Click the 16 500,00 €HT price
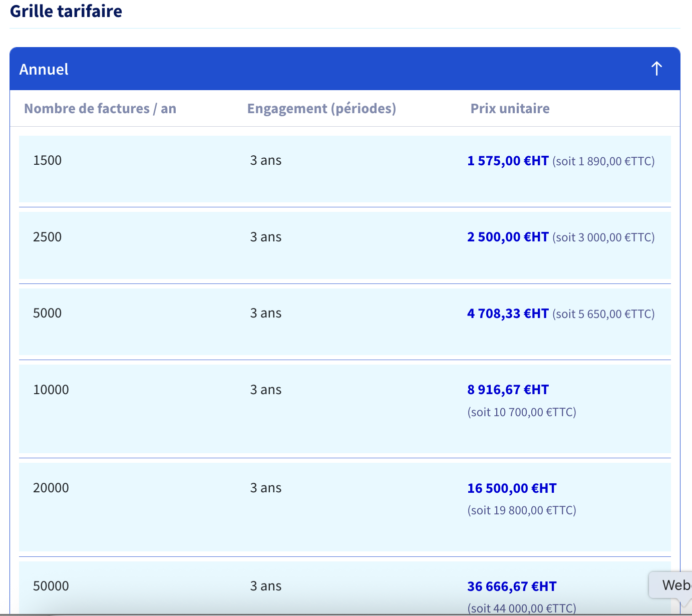Viewport: 692px width, 616px height. pos(512,488)
